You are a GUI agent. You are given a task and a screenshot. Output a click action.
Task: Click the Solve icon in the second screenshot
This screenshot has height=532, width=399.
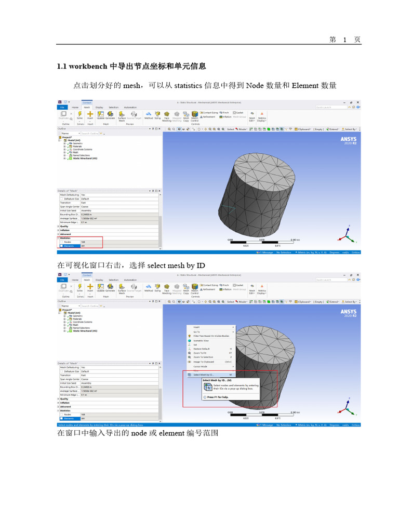(79, 287)
